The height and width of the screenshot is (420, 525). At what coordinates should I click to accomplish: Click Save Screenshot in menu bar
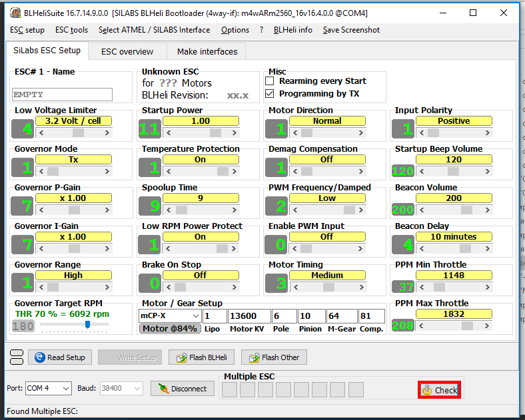pos(351,30)
